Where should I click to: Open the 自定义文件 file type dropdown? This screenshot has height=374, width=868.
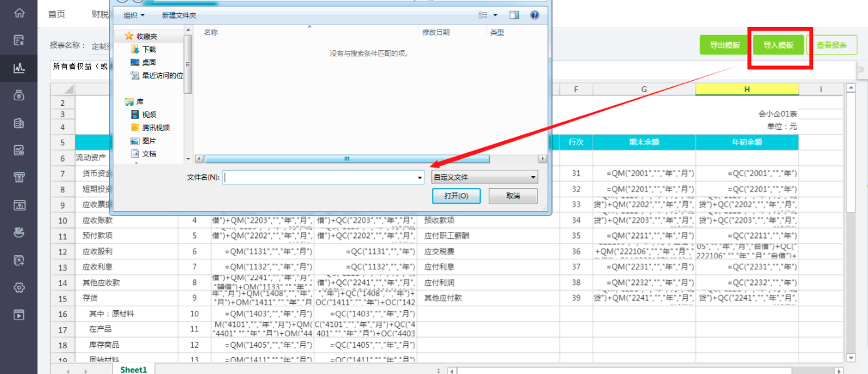click(484, 177)
